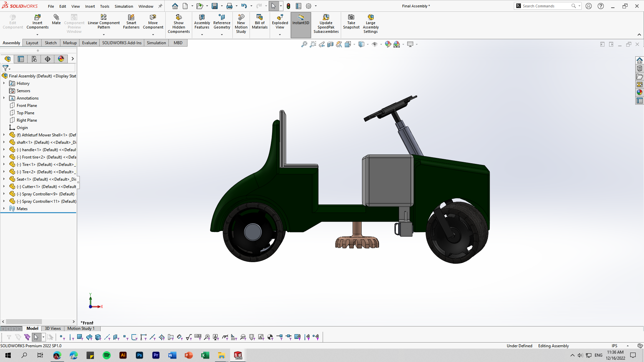
Task: Toggle the Filter Faces button
Action: [x=79, y=337]
